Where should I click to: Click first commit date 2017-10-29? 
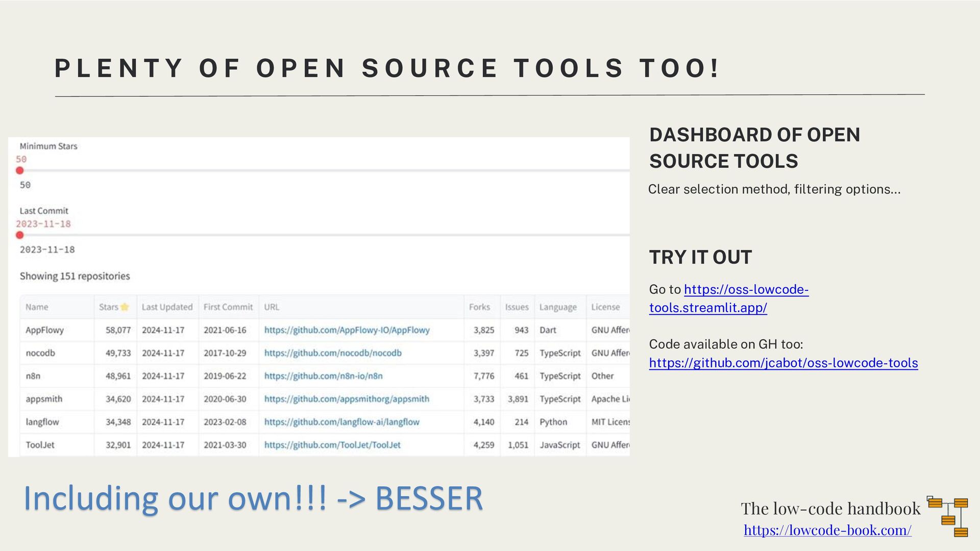(225, 353)
